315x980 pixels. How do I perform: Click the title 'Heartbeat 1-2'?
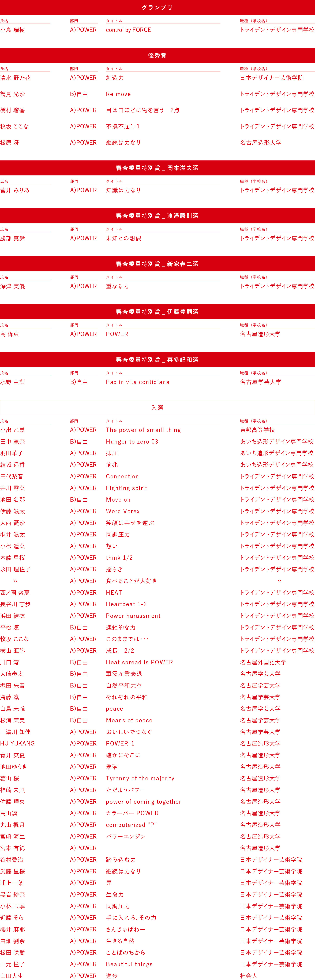tap(126, 604)
